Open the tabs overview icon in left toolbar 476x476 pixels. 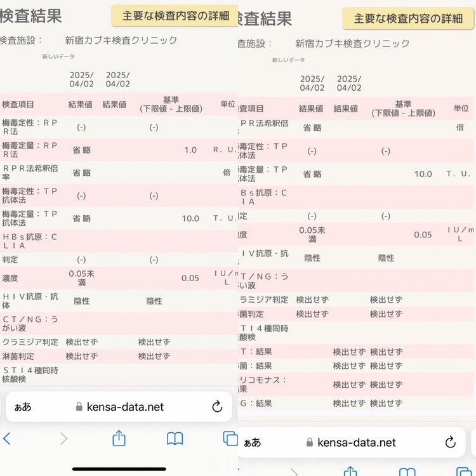point(230,438)
